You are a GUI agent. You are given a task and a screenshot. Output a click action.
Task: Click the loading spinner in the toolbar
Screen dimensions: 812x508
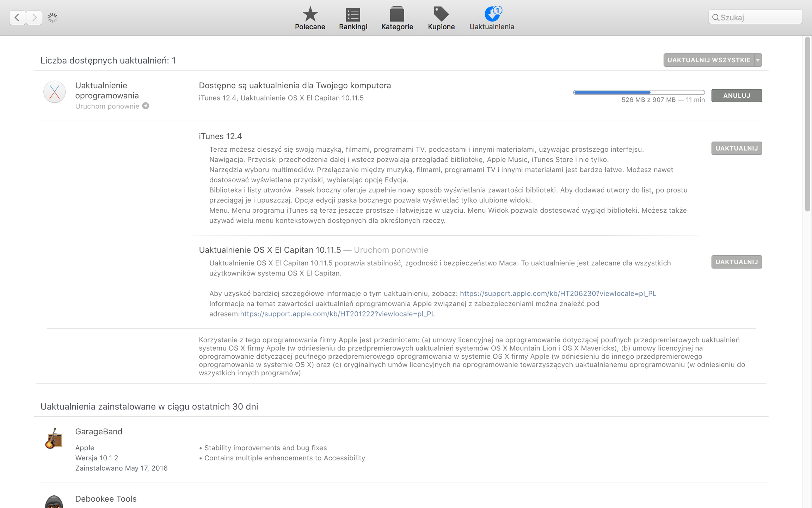tap(53, 17)
